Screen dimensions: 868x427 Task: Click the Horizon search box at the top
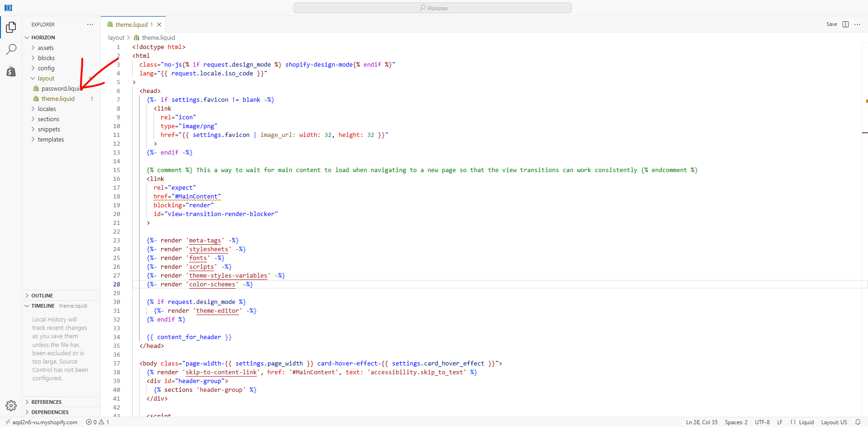coord(433,7)
